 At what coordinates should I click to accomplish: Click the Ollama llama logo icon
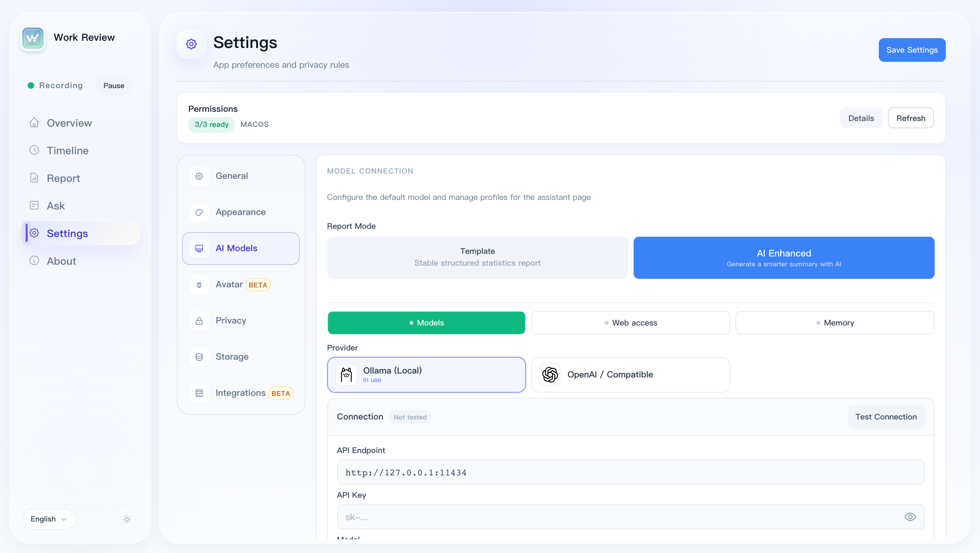(x=347, y=375)
